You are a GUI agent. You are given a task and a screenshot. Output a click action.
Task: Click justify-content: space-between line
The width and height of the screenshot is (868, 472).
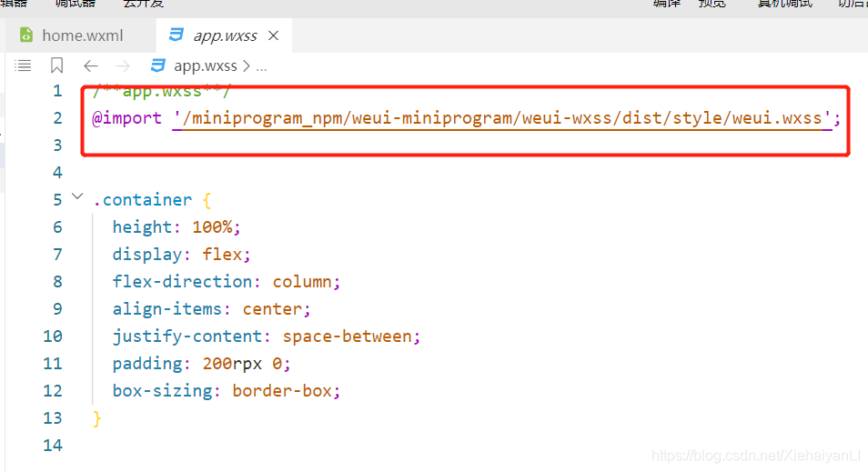(x=267, y=336)
